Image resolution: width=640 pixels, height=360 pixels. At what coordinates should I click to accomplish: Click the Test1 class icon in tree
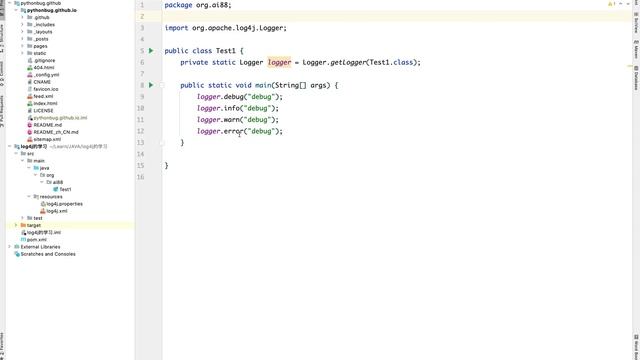[56, 189]
